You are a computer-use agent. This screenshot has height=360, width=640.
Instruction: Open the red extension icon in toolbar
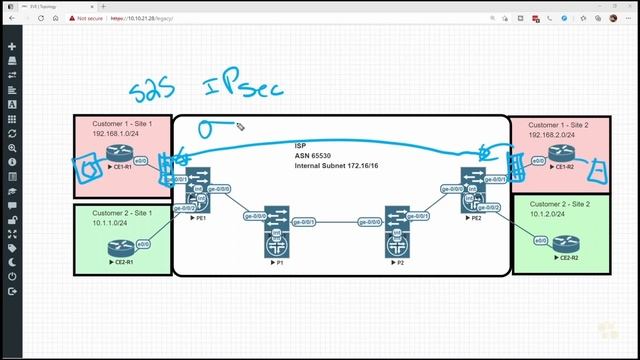(536, 18)
